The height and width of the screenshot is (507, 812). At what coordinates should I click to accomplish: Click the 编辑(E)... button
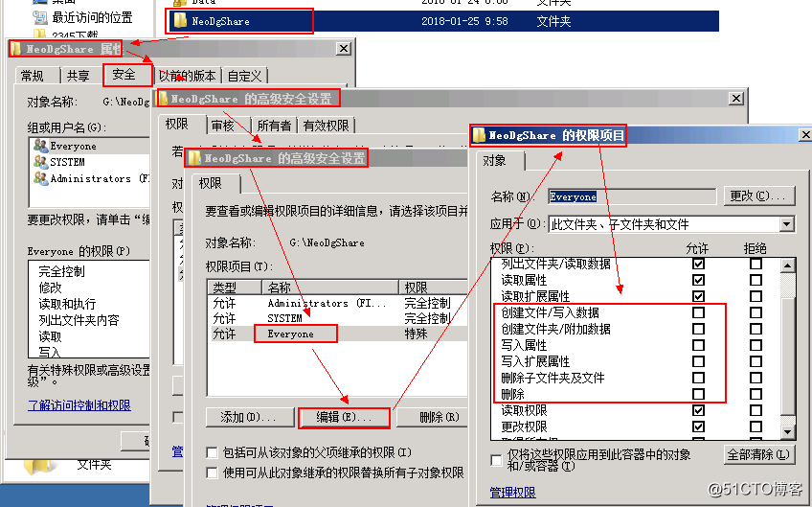click(345, 417)
